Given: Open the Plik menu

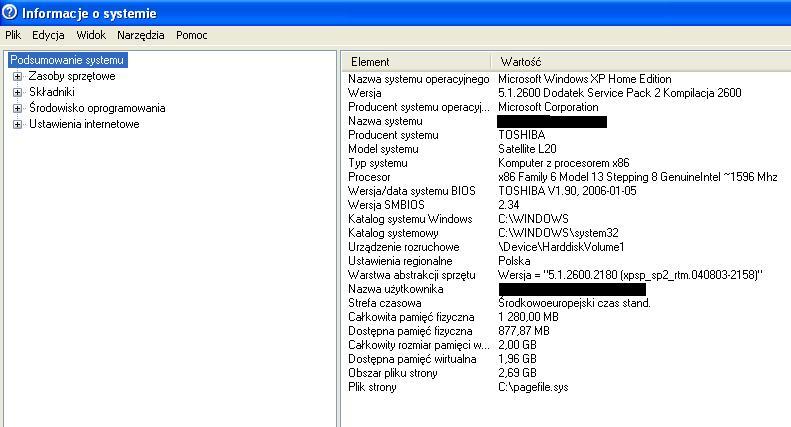Looking at the screenshot, I should (13, 35).
